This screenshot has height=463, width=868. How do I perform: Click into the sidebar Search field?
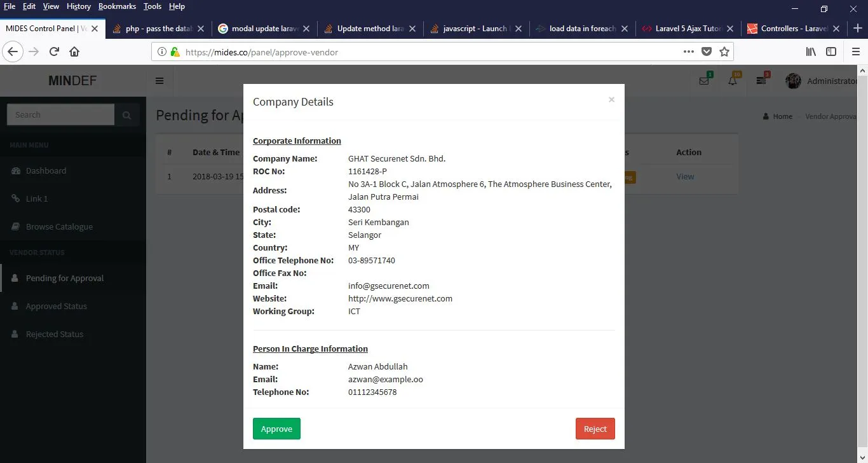[60, 115]
